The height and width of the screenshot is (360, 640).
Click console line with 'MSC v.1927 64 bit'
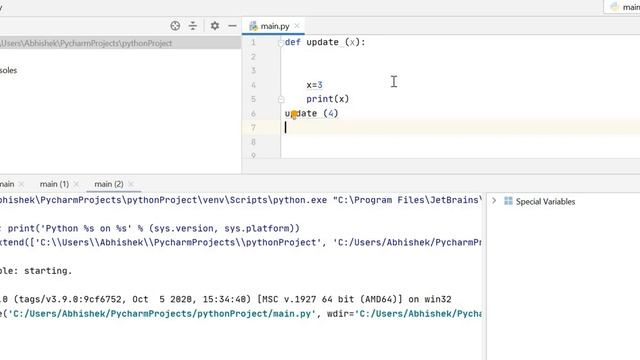[226, 300]
